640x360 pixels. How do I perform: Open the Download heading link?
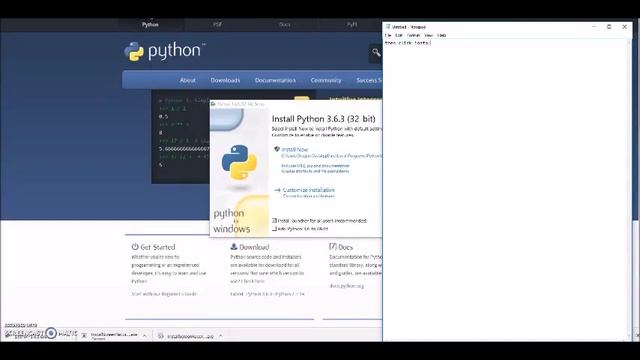[254, 247]
